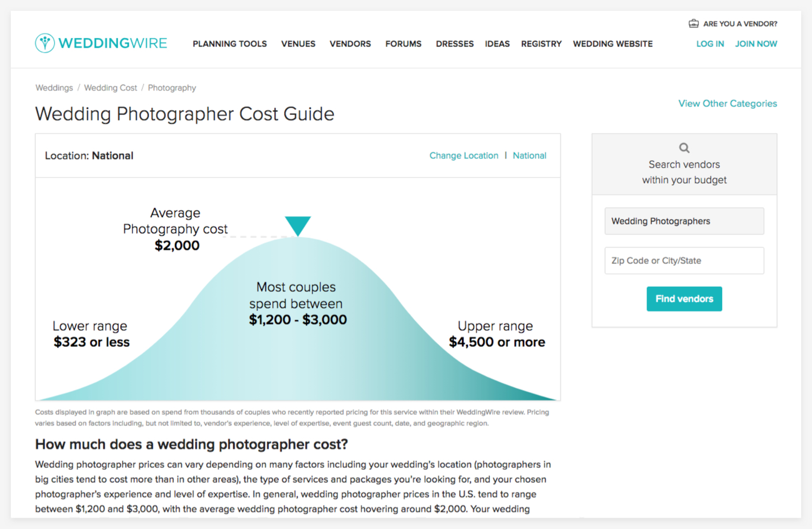Go to the Vendors section

coord(350,44)
